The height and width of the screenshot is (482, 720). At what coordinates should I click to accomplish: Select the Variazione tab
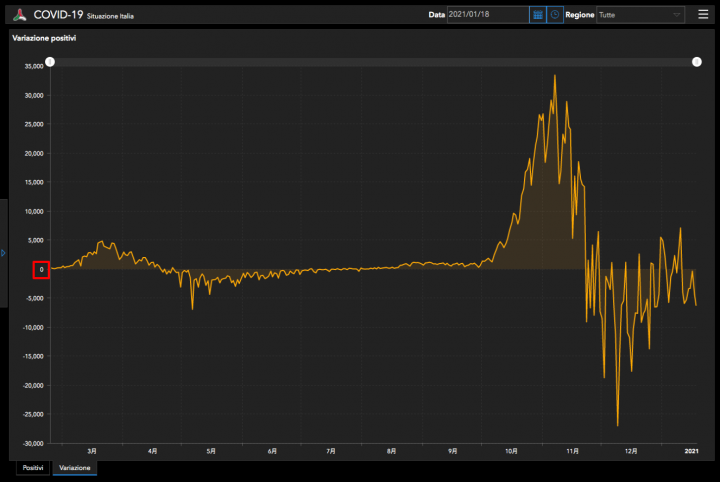74,468
